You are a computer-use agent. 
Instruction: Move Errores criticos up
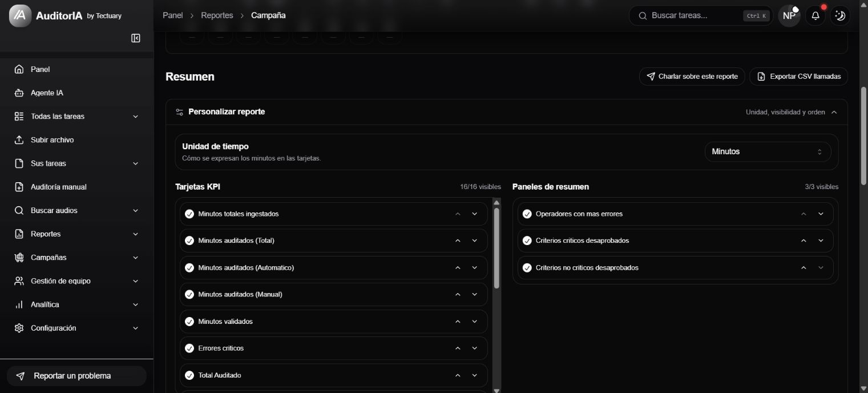[x=458, y=348]
